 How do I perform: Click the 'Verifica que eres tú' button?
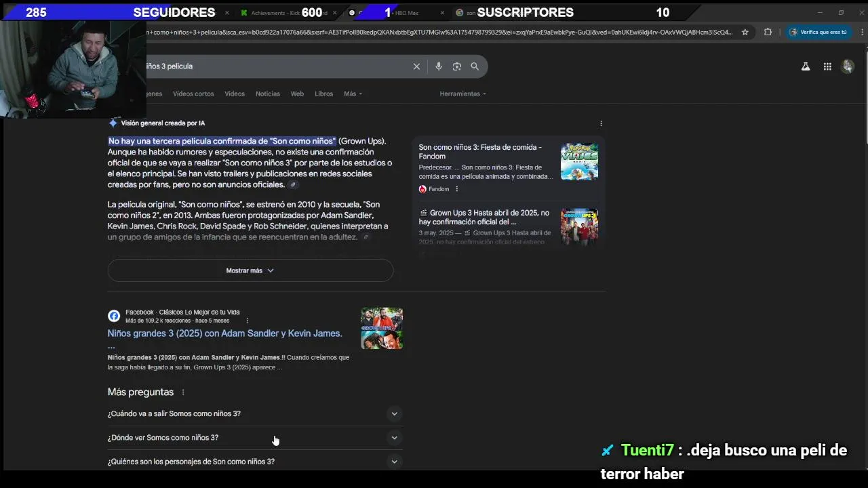(818, 32)
